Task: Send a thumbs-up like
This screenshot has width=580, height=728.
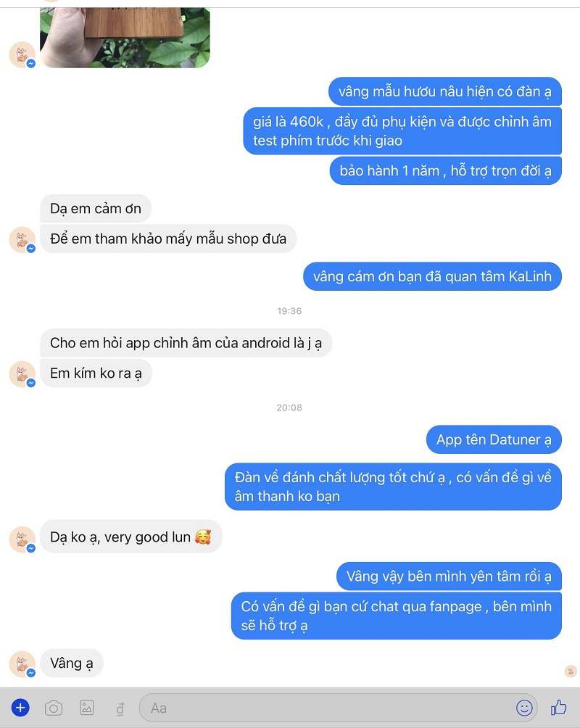Action: (x=559, y=708)
